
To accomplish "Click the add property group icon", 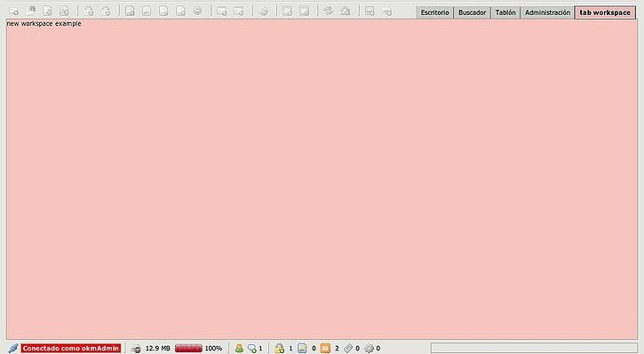I will click(x=222, y=11).
